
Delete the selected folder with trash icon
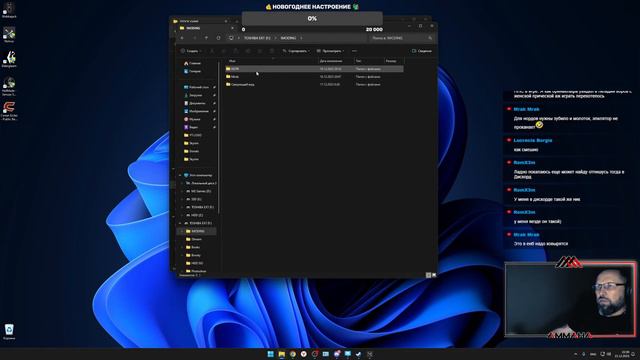(271, 51)
